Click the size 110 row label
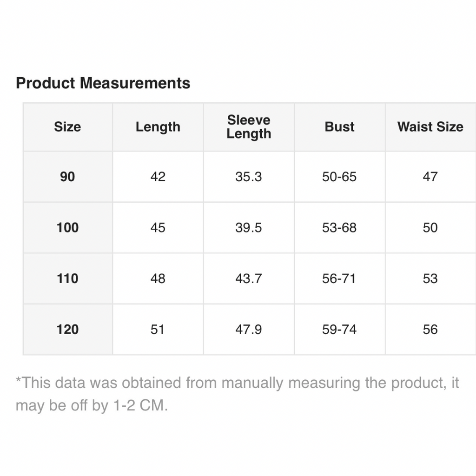This screenshot has height=476, width=476. pyautogui.click(x=67, y=278)
